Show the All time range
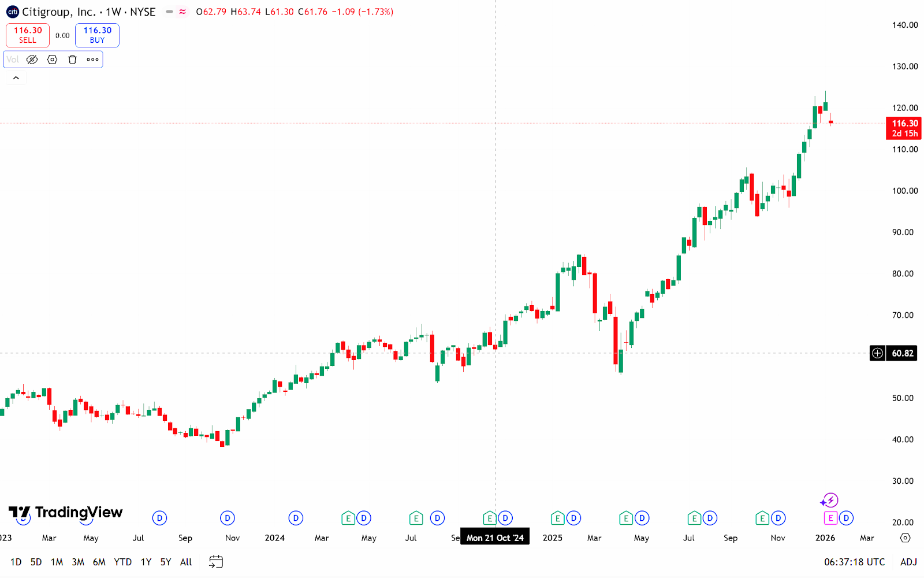924x578 pixels. tap(186, 562)
